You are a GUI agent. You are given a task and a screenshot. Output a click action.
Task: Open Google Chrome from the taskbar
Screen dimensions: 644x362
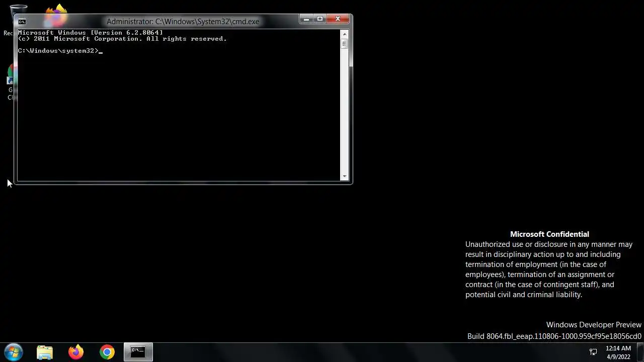click(107, 352)
